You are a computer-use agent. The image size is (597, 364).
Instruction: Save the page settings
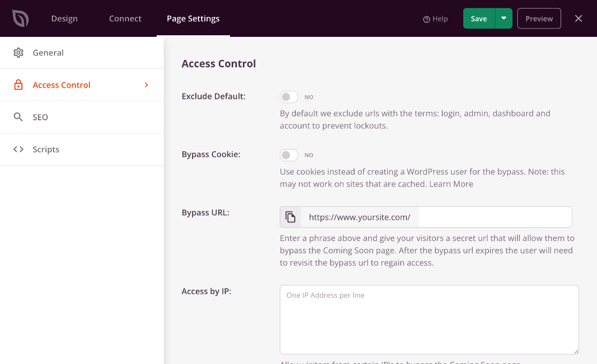[x=479, y=18]
